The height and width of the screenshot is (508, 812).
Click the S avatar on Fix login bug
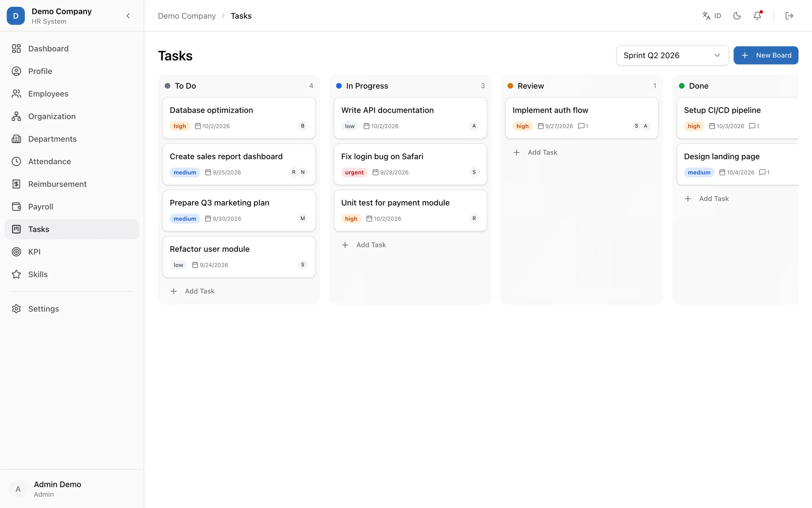click(474, 172)
